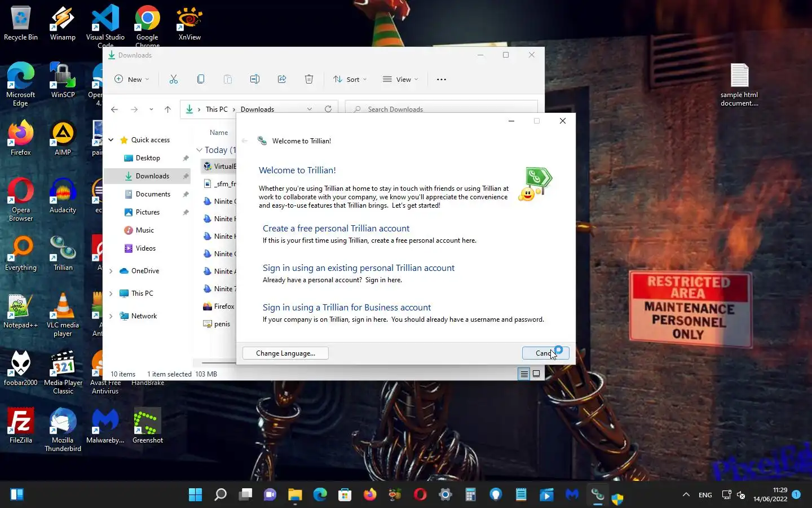Click the Cut icon in Downloads toolbar
This screenshot has width=812, height=508.
point(174,79)
